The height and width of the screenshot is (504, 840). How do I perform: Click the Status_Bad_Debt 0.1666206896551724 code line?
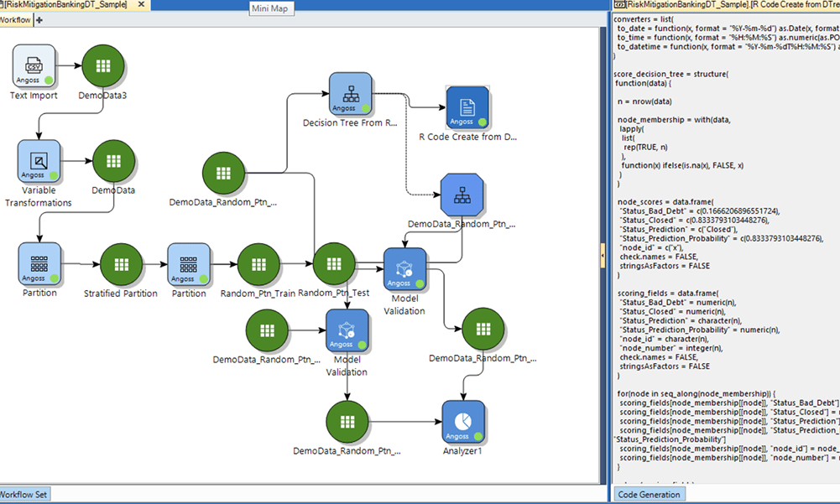(700, 211)
